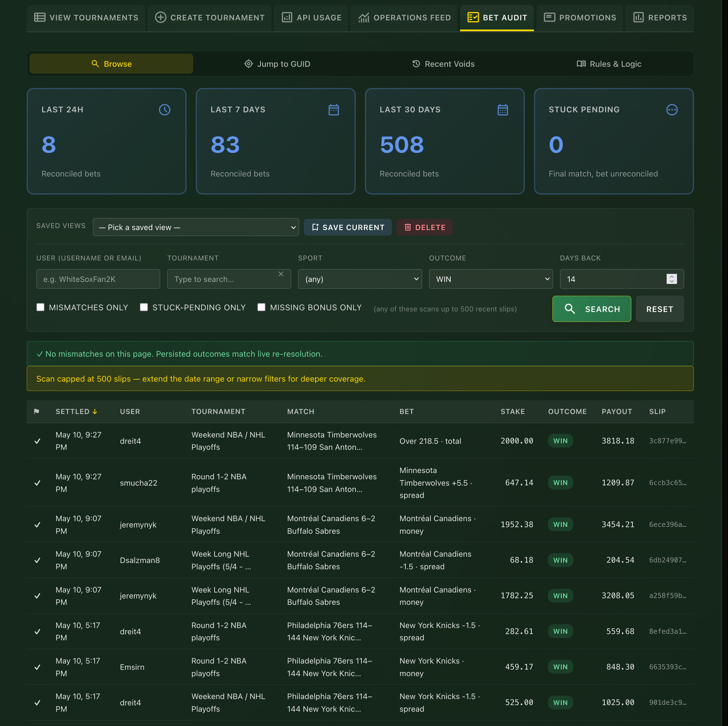Click the Recent Voids history icon
The height and width of the screenshot is (726, 728).
416,64
